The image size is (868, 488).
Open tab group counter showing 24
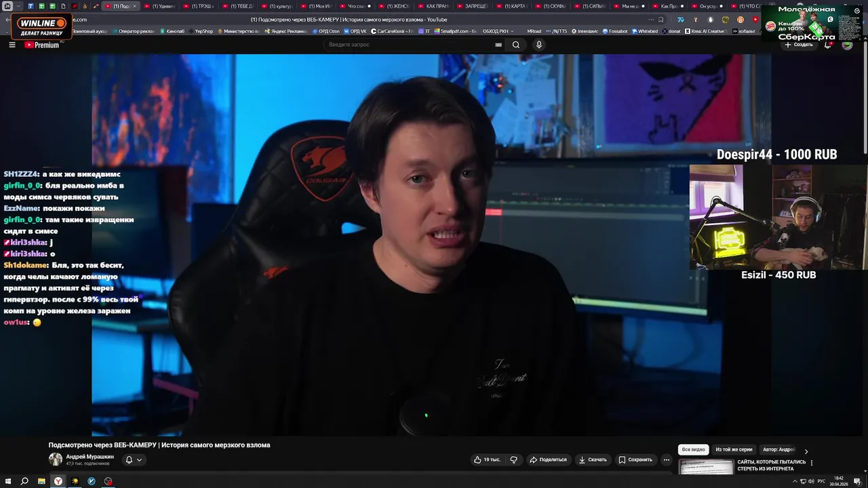(7, 6)
